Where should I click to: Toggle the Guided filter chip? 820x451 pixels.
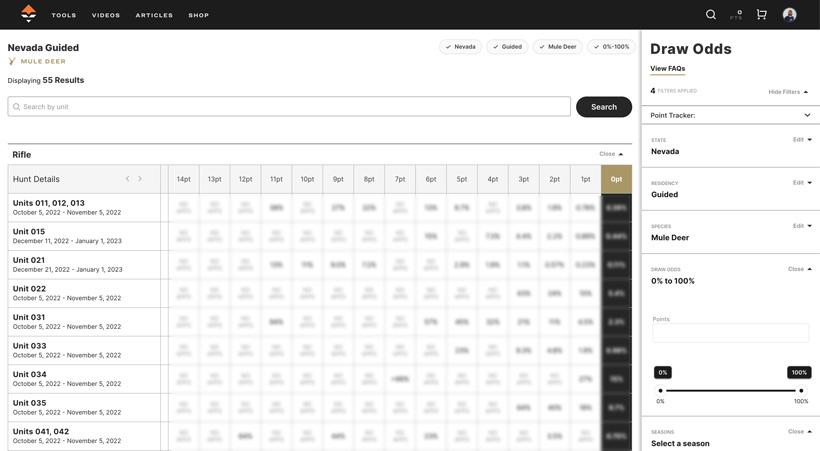coord(507,47)
